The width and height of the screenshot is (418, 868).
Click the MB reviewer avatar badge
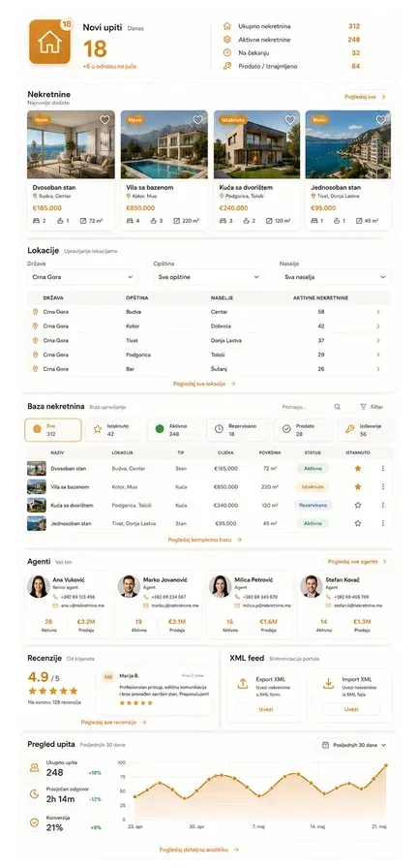[108, 676]
